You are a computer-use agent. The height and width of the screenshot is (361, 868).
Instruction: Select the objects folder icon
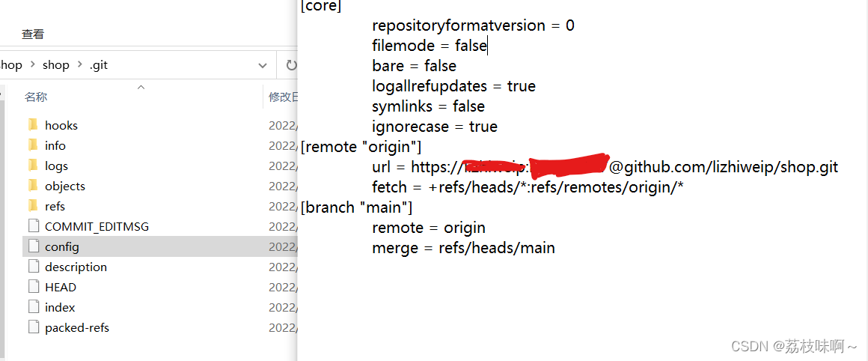[x=33, y=186]
